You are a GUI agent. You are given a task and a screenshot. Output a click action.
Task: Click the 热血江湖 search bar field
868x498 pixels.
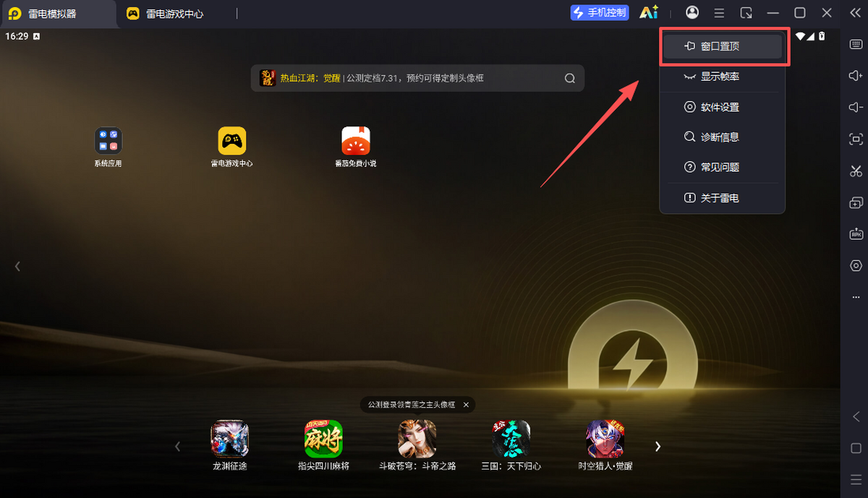coord(417,78)
